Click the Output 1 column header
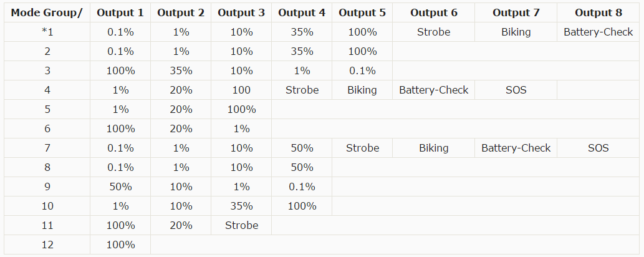 (x=120, y=12)
